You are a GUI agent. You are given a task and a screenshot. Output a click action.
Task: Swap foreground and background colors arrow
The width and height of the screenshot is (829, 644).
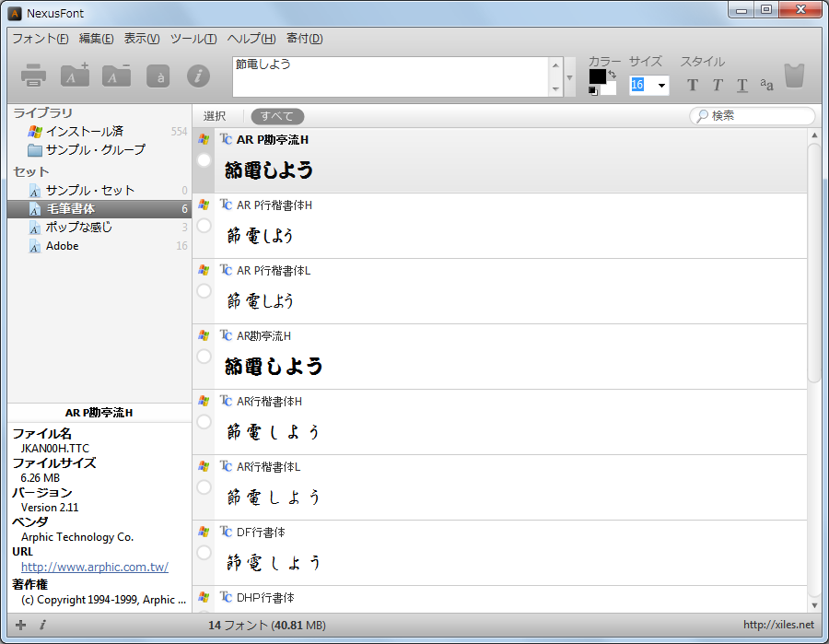click(612, 74)
